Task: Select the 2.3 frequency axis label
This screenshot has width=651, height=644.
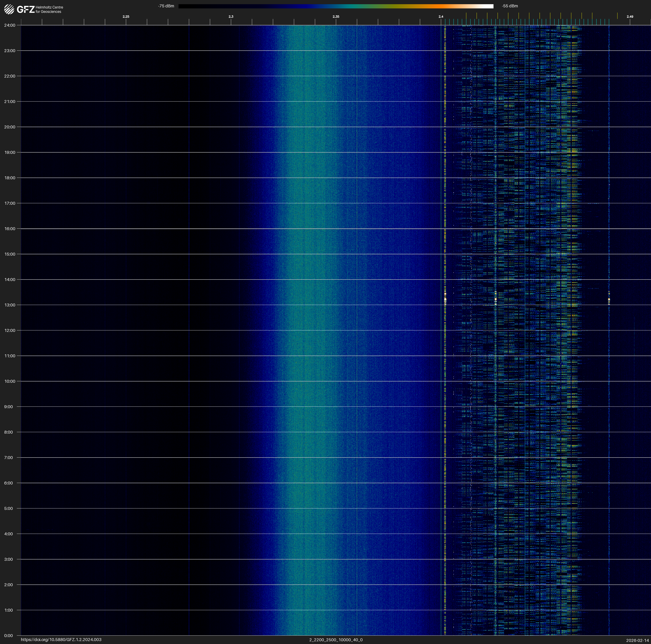Action: click(231, 17)
